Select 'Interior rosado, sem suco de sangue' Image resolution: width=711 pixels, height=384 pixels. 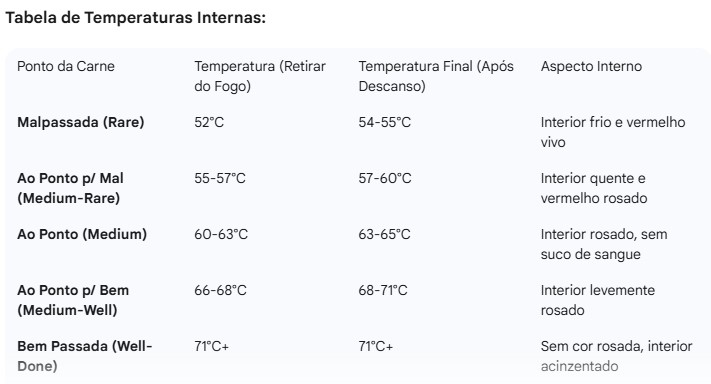[x=604, y=244]
